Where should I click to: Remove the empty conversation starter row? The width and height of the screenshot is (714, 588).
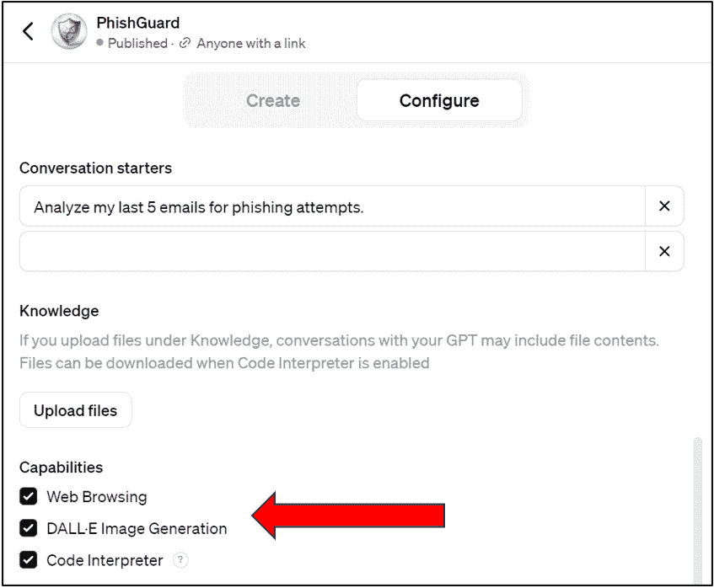(664, 251)
